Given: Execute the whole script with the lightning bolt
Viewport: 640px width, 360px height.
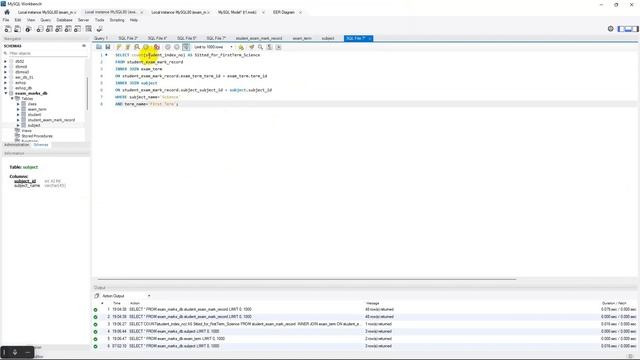Looking at the screenshot, I should 119,47.
